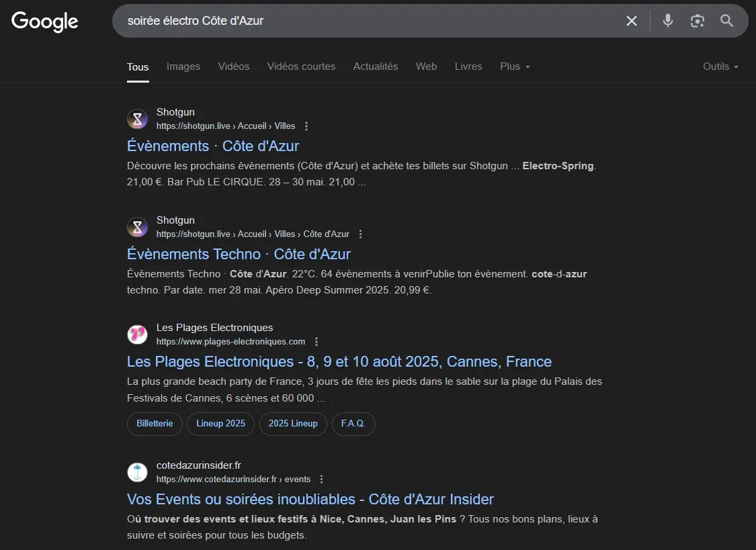Viewport: 756px width, 550px height.
Task: Click the 2025 Lineup sitelink chip
Action: (x=293, y=424)
